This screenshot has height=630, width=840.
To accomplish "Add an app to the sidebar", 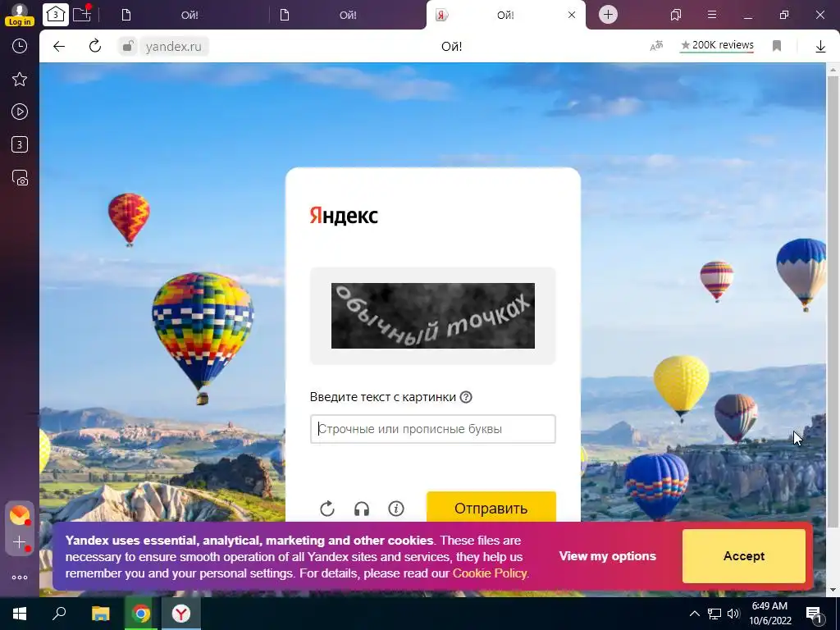I will [20, 542].
